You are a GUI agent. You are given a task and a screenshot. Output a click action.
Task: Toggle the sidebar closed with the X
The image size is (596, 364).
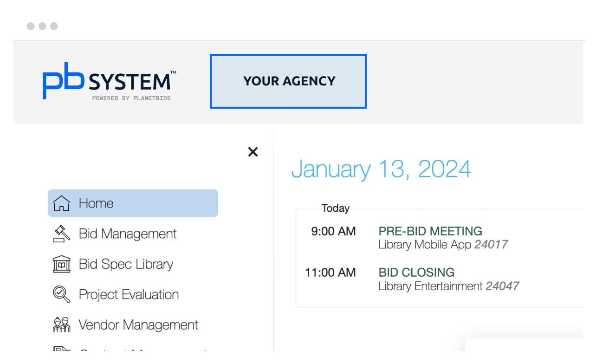253,152
